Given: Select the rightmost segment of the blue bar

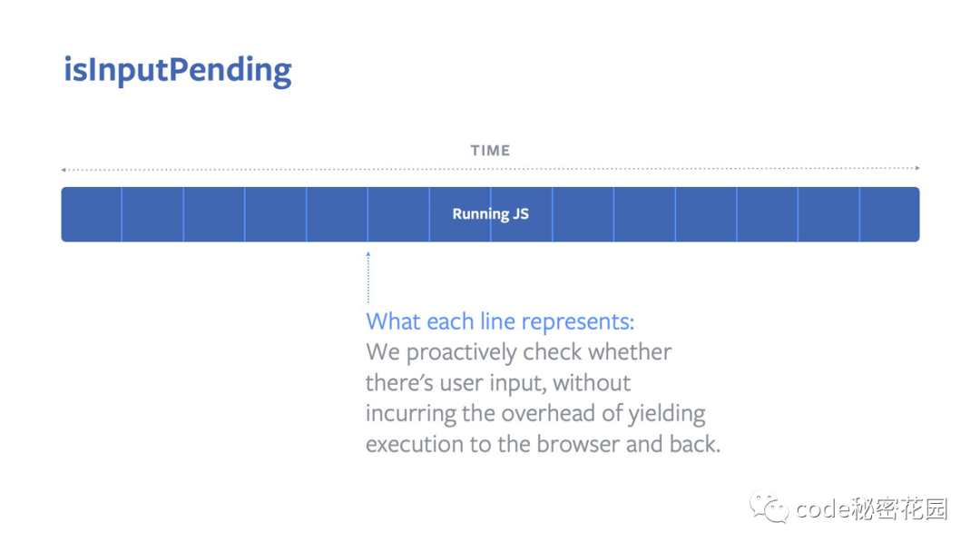Looking at the screenshot, I should [x=889, y=214].
